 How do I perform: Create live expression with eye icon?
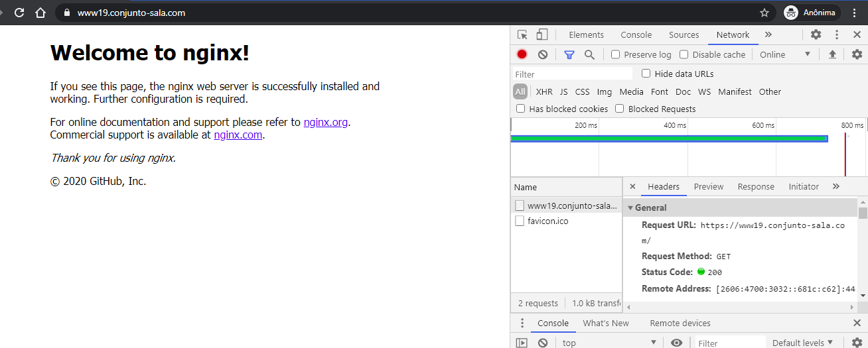click(x=676, y=343)
